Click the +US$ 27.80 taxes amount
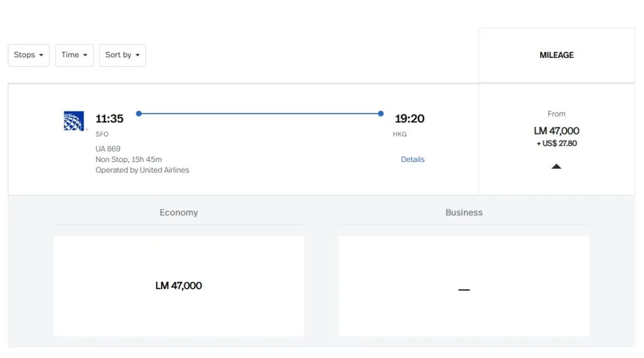The width and height of the screenshot is (644, 358). (x=556, y=144)
